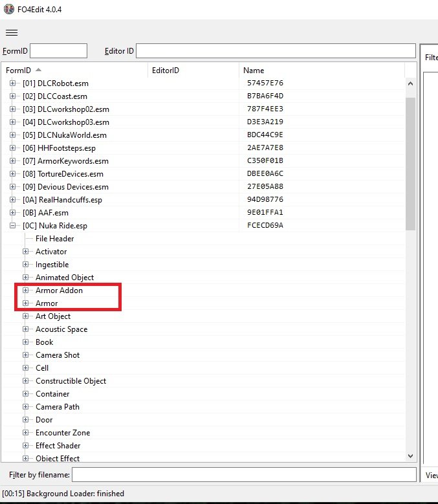Click into the FormID search field
438x504 pixels.
coord(58,51)
